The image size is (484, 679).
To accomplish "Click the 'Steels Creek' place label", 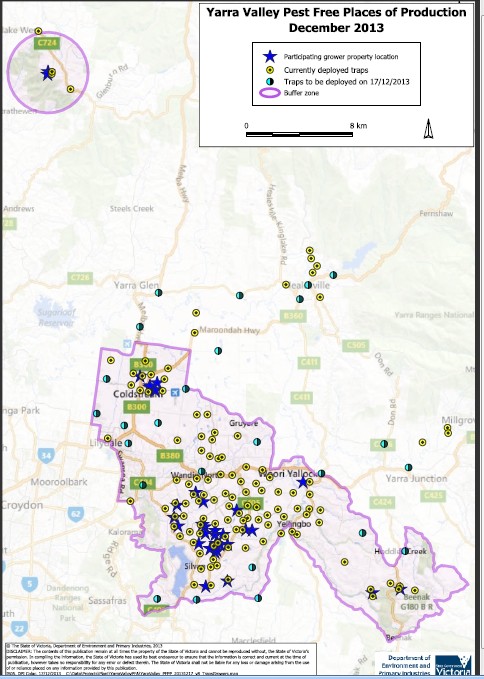I will point(132,209).
